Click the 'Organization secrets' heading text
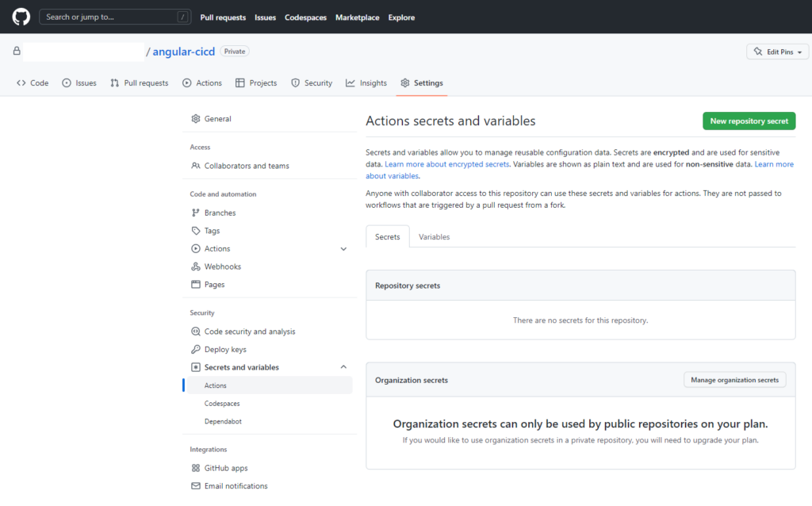The width and height of the screenshot is (812, 506). 412,380
